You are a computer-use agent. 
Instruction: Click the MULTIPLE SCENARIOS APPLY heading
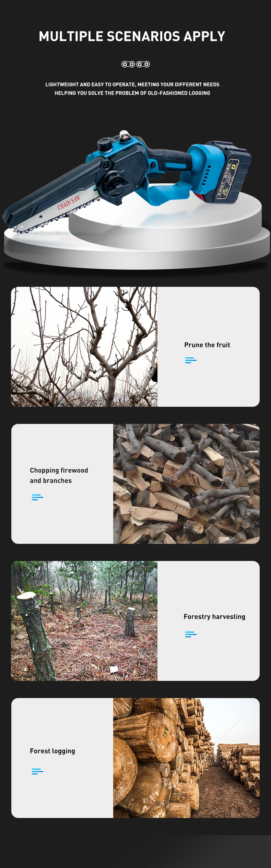tap(132, 36)
